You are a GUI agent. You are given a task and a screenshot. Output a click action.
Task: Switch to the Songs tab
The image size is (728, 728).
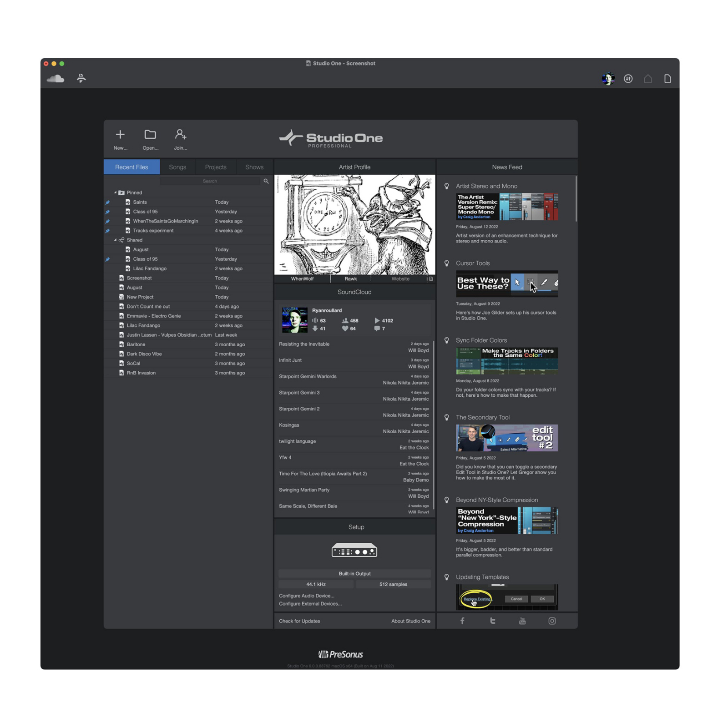point(177,167)
